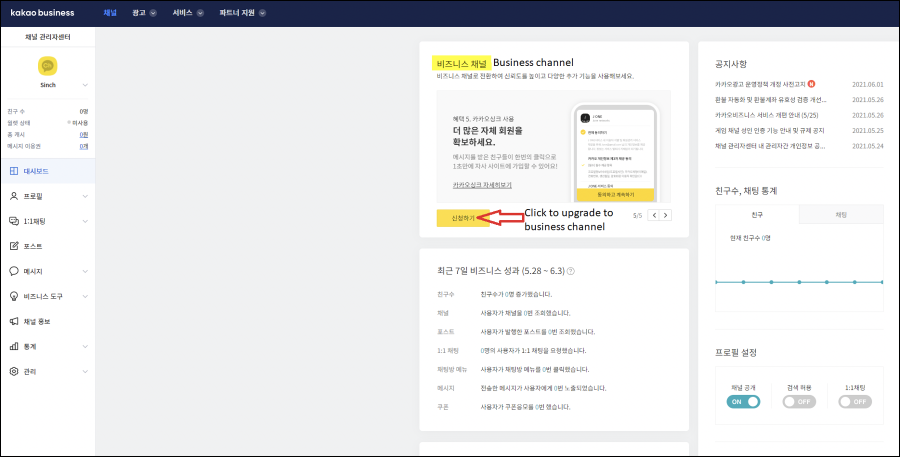Click the kakao business logo
Viewport: 900px width, 457px height.
(x=42, y=13)
